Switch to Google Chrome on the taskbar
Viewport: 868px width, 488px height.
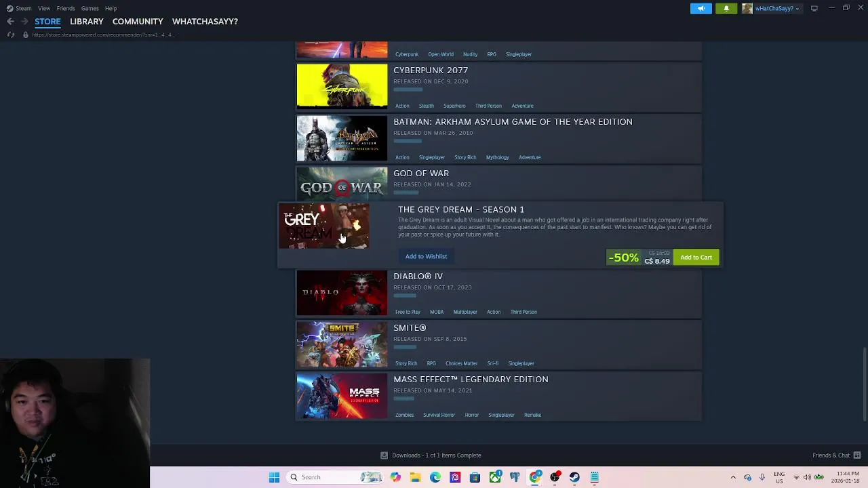pos(535,477)
